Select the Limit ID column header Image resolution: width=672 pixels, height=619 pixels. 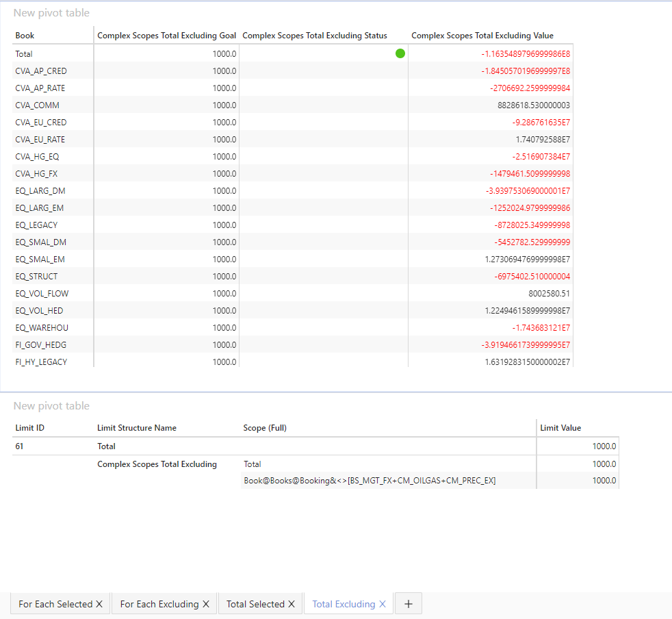pyautogui.click(x=30, y=428)
